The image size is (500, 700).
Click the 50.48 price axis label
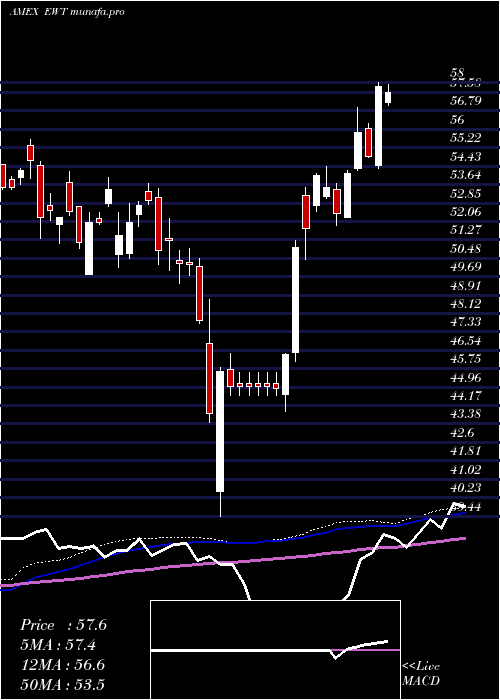[466, 249]
